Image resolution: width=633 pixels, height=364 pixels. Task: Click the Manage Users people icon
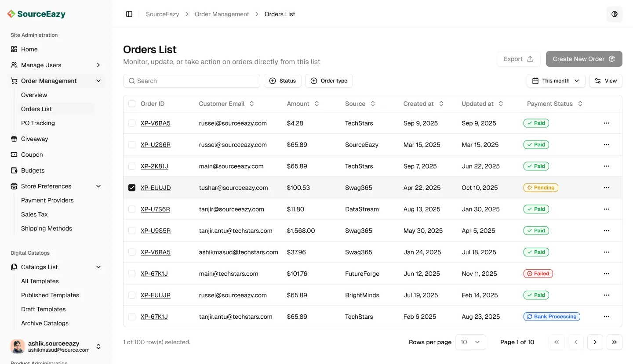coord(14,65)
